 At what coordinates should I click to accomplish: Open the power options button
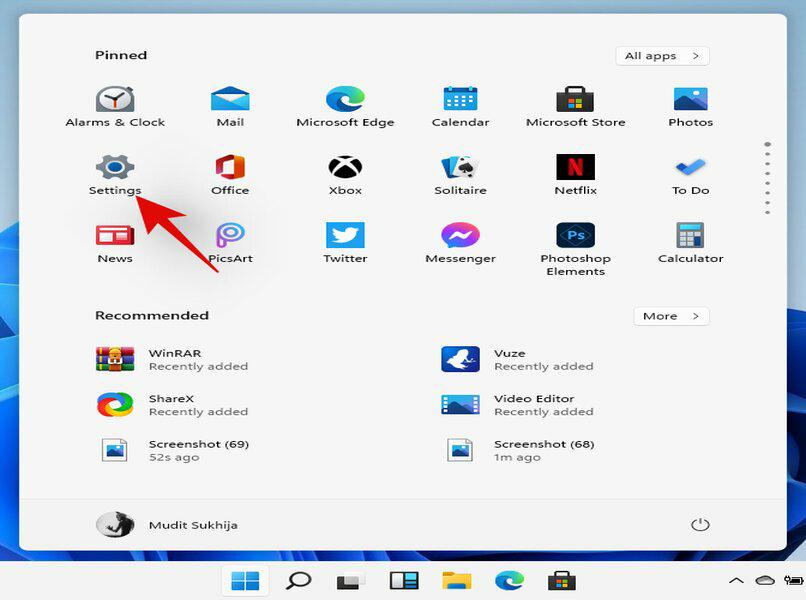click(x=701, y=523)
